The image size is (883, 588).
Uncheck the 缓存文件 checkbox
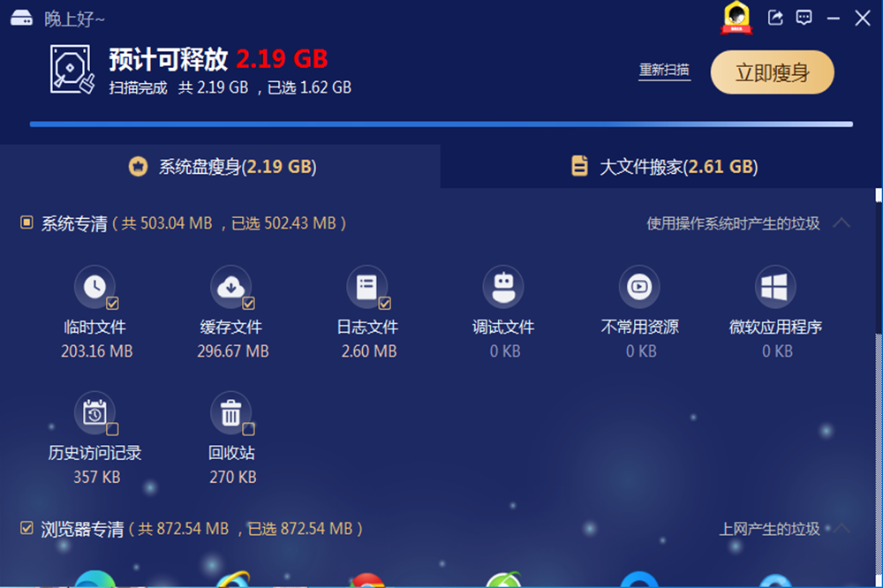click(x=249, y=304)
